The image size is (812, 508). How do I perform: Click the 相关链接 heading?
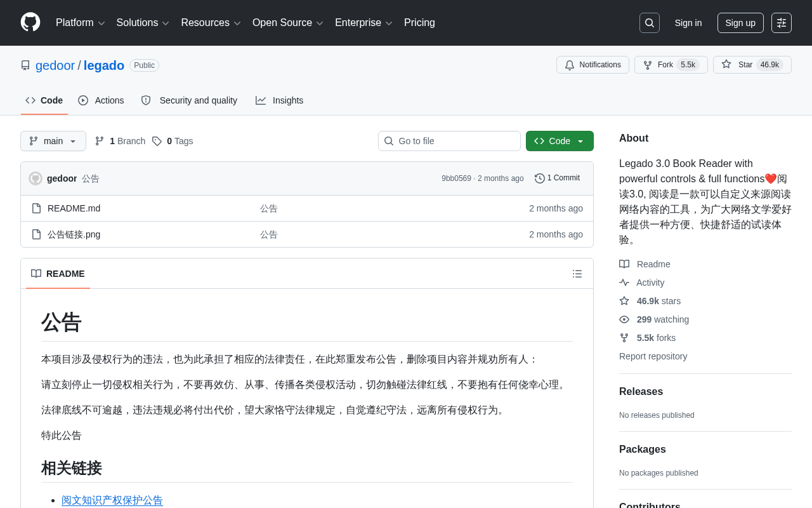pos(72,469)
